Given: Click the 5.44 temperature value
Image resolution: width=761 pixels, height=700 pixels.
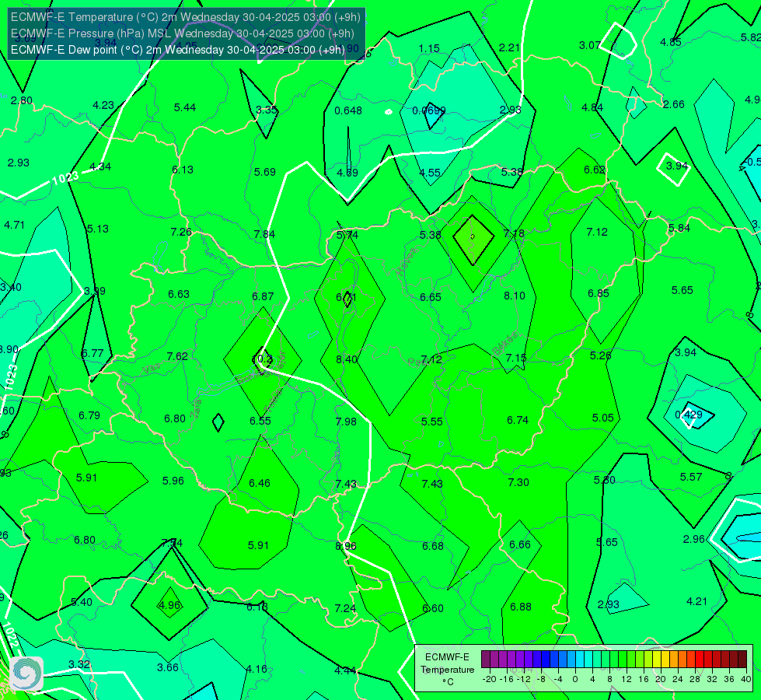Looking at the screenshot, I should (185, 107).
